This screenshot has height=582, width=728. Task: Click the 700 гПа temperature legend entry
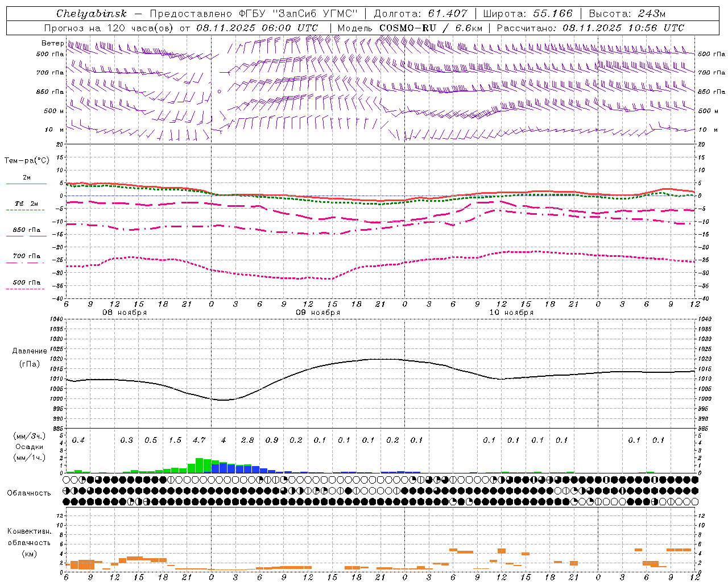point(26,256)
